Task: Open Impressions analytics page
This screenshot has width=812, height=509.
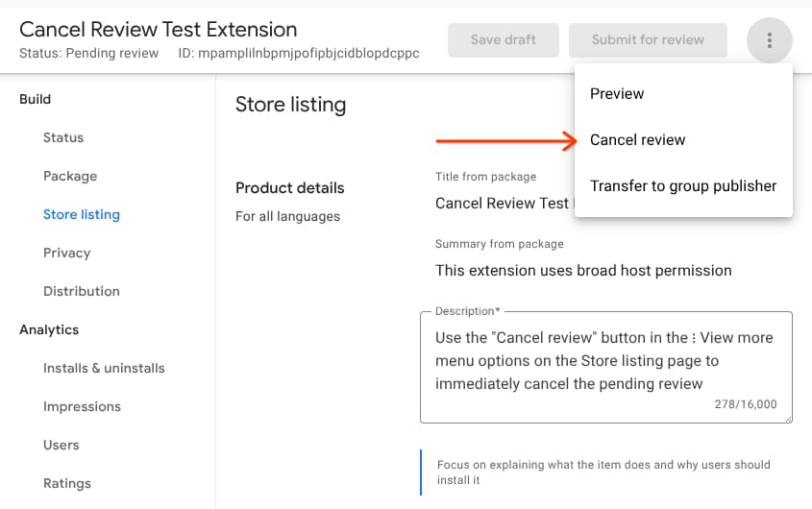Action: (82, 407)
